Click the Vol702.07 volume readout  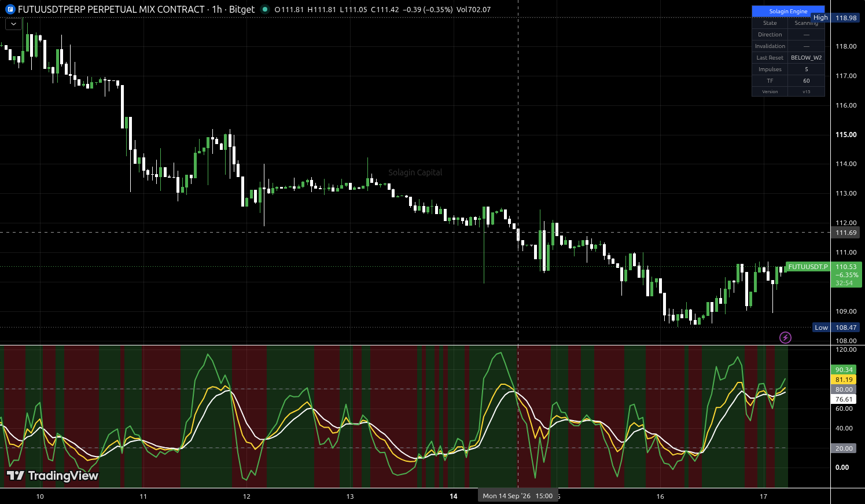(x=473, y=9)
